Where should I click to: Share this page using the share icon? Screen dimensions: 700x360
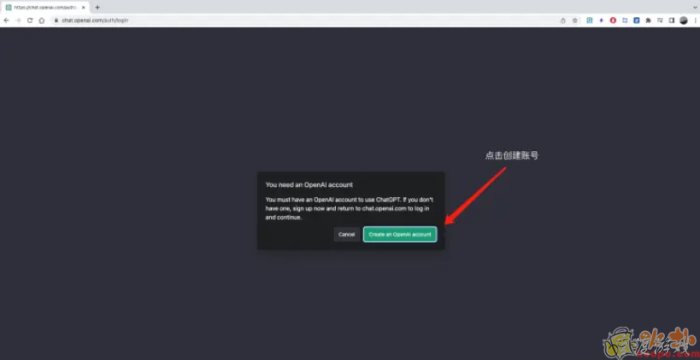tap(563, 21)
